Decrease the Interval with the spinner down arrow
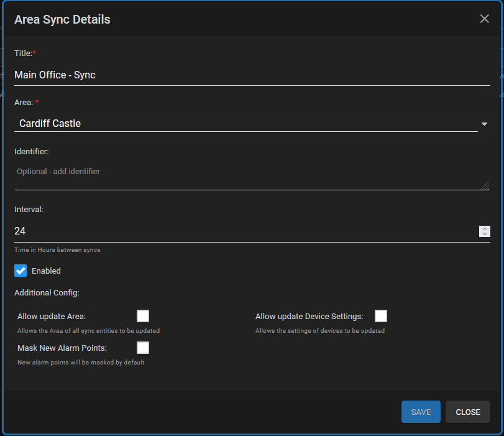Screen dimensions: 504x436 pos(485,234)
